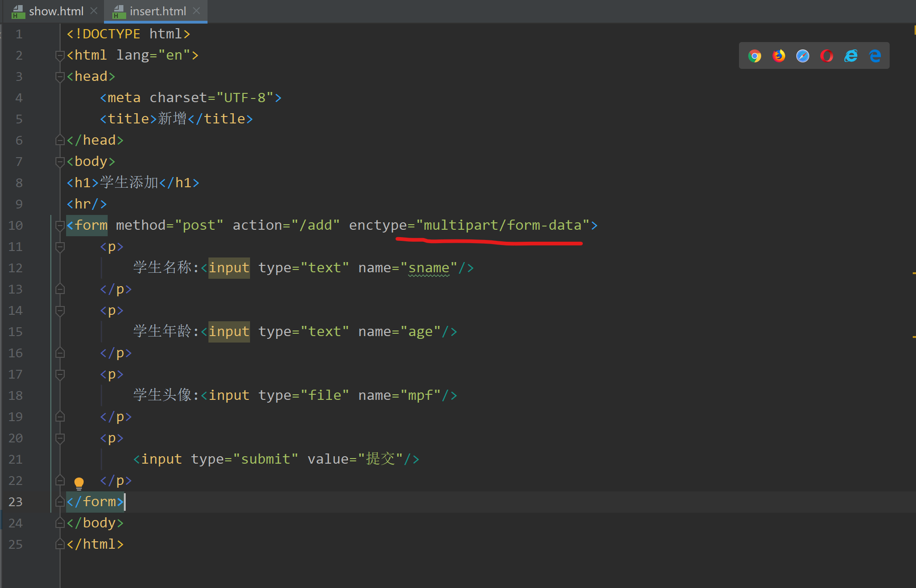Screen dimensions: 916x588
Task: Click the warning stripe marker near line 12
Action: tap(914, 273)
